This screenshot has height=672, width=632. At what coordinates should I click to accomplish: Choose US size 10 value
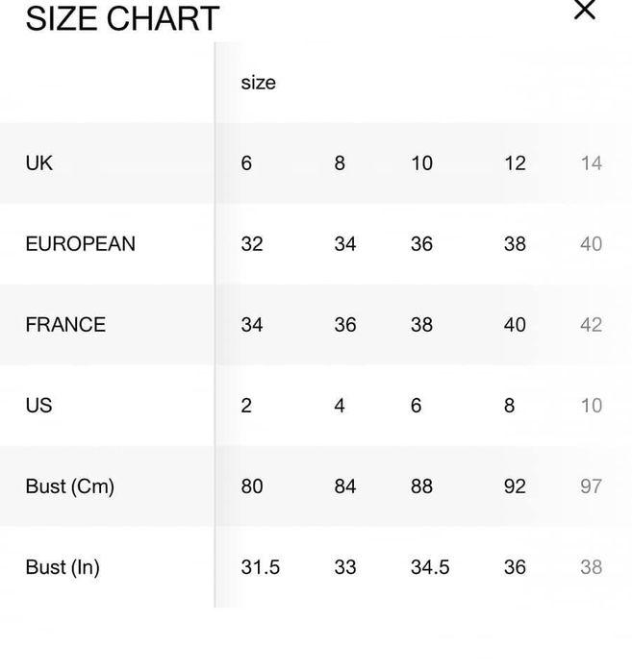coord(591,406)
